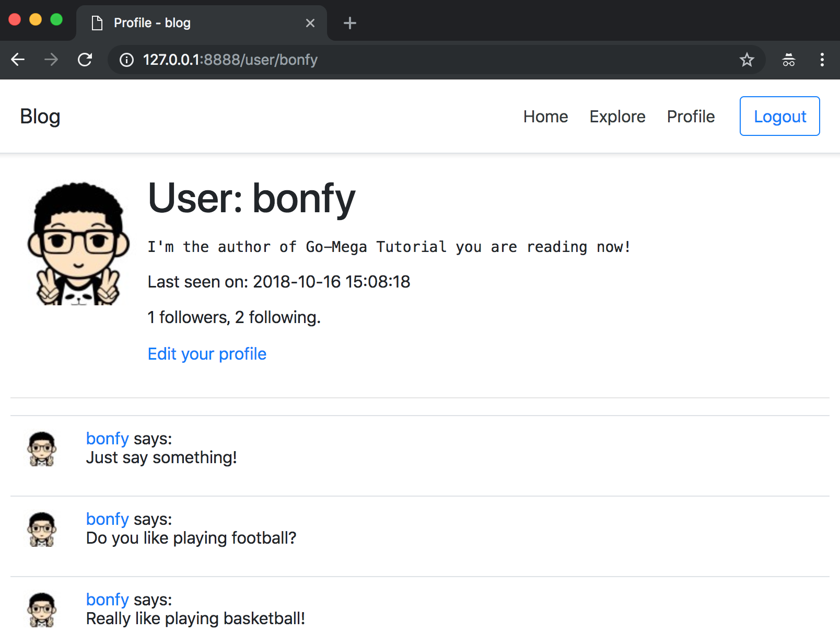Open the Home navigation link
840x643 pixels.
click(x=545, y=117)
